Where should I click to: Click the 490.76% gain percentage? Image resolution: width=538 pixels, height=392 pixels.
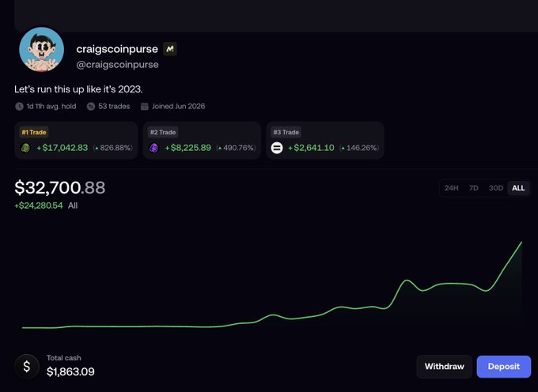point(237,148)
